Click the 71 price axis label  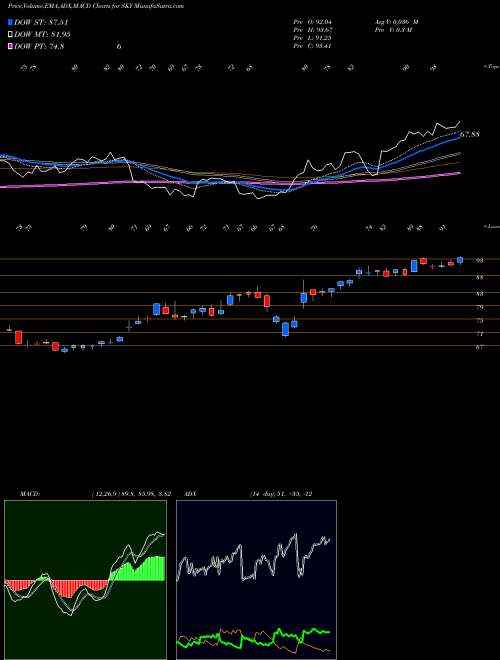[479, 334]
